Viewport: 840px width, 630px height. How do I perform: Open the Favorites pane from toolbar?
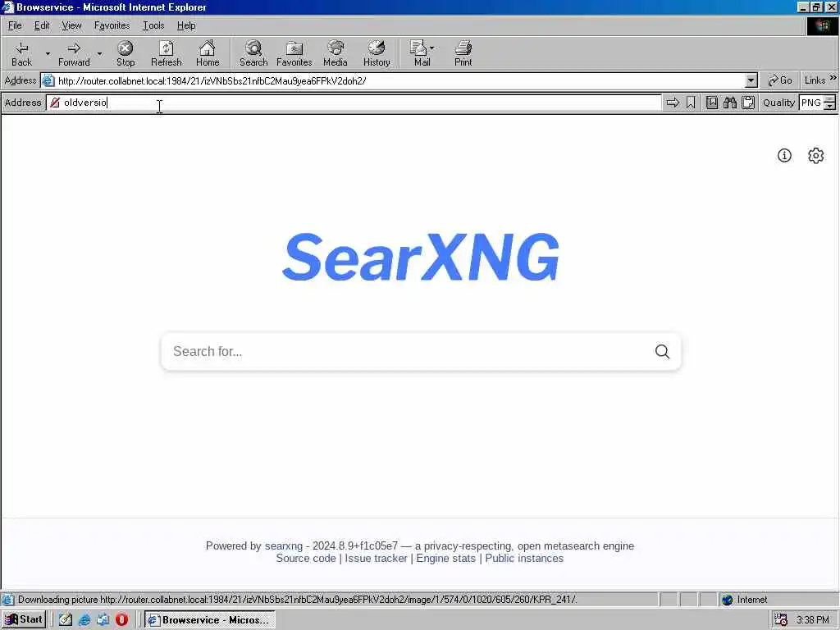click(294, 53)
